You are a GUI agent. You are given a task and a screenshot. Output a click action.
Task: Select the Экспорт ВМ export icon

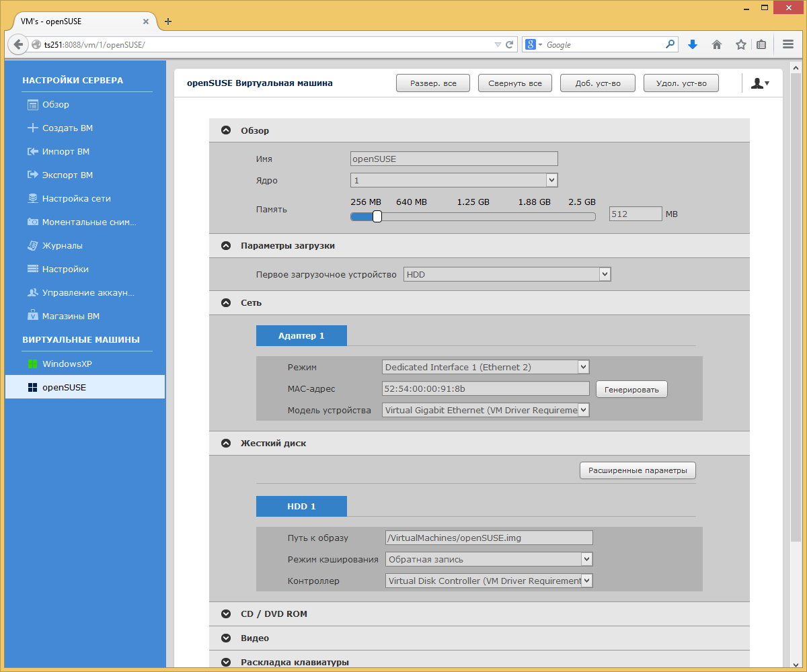click(x=32, y=175)
